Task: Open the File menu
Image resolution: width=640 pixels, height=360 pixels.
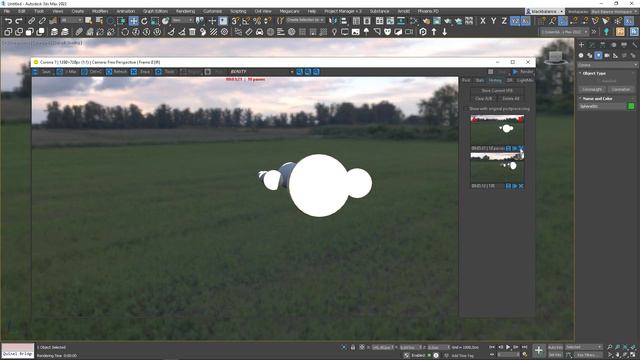Action: tap(7, 11)
